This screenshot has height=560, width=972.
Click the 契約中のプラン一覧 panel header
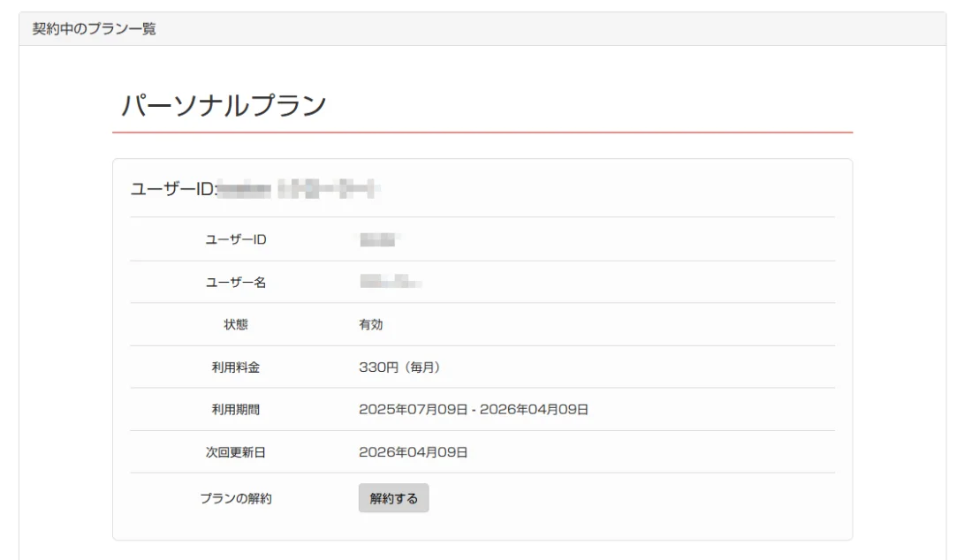[95, 29]
